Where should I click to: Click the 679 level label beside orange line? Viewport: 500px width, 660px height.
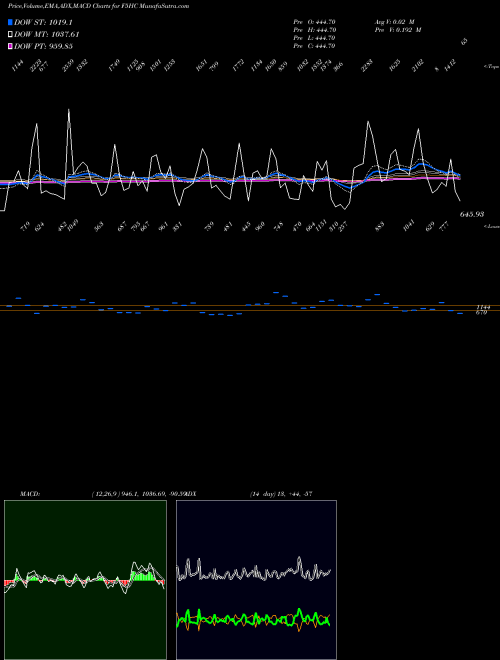click(481, 313)
